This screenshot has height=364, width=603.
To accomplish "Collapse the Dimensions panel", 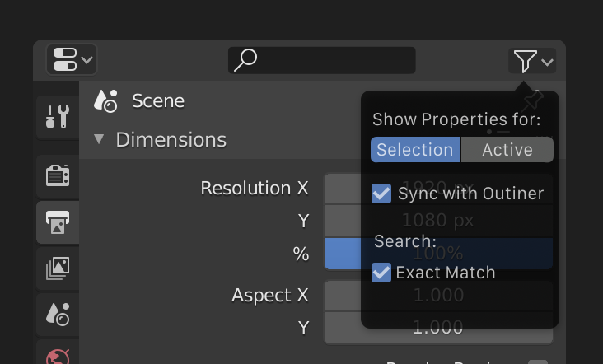I will pos(100,139).
